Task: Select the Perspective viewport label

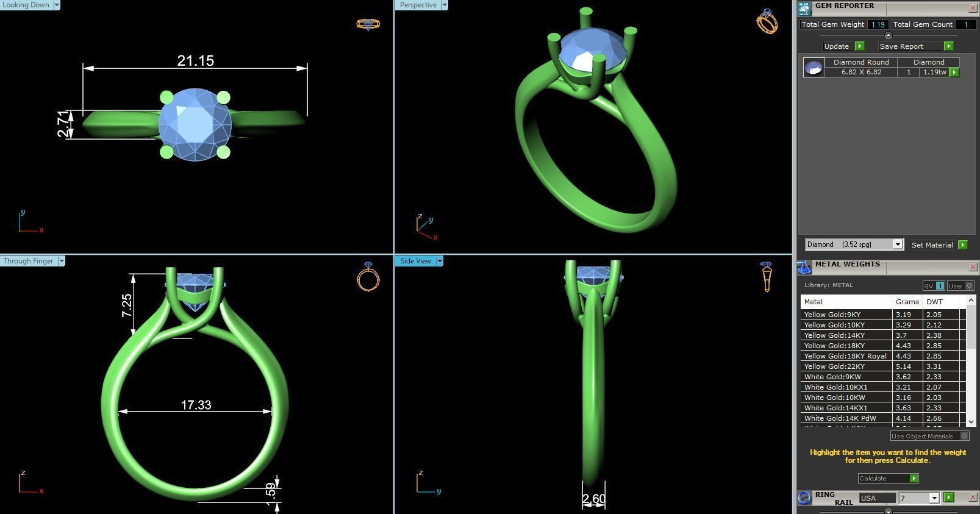Action: click(x=418, y=5)
